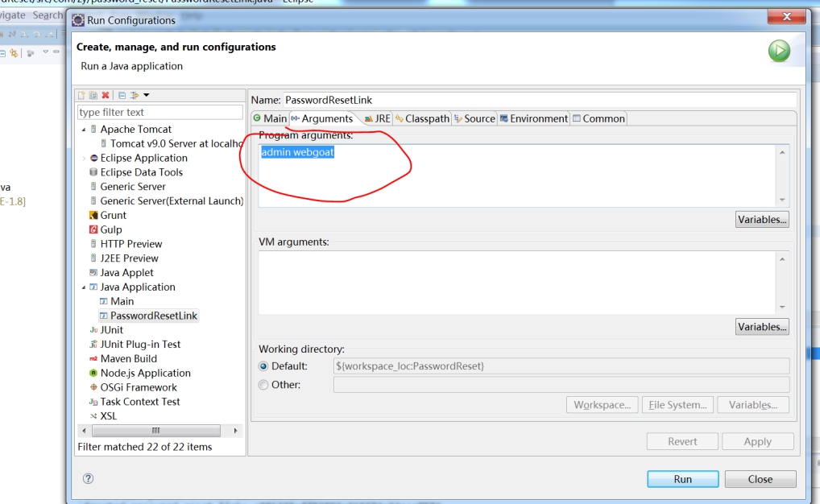820x504 pixels.
Task: Select Generic Server(External Launch) item
Action: 167,200
